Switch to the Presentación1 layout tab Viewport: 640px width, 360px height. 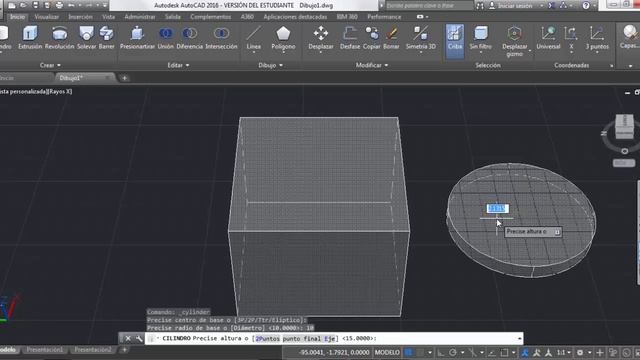pos(45,350)
